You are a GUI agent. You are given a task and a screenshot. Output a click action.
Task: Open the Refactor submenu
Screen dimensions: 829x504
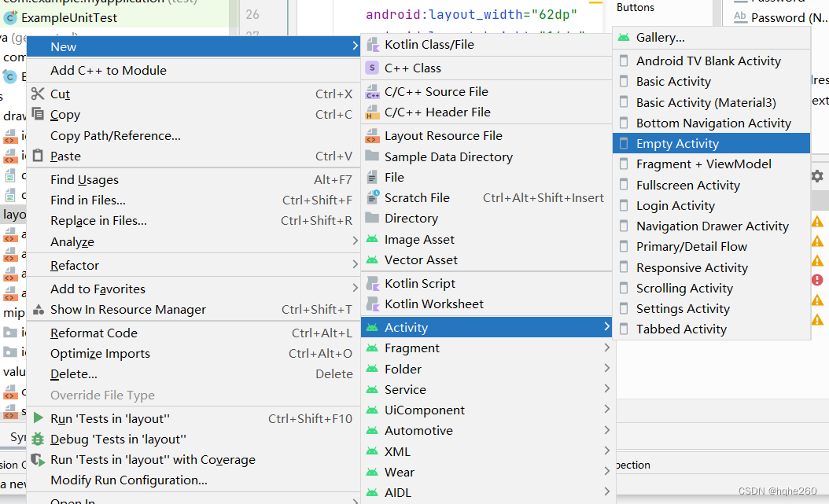pyautogui.click(x=75, y=266)
